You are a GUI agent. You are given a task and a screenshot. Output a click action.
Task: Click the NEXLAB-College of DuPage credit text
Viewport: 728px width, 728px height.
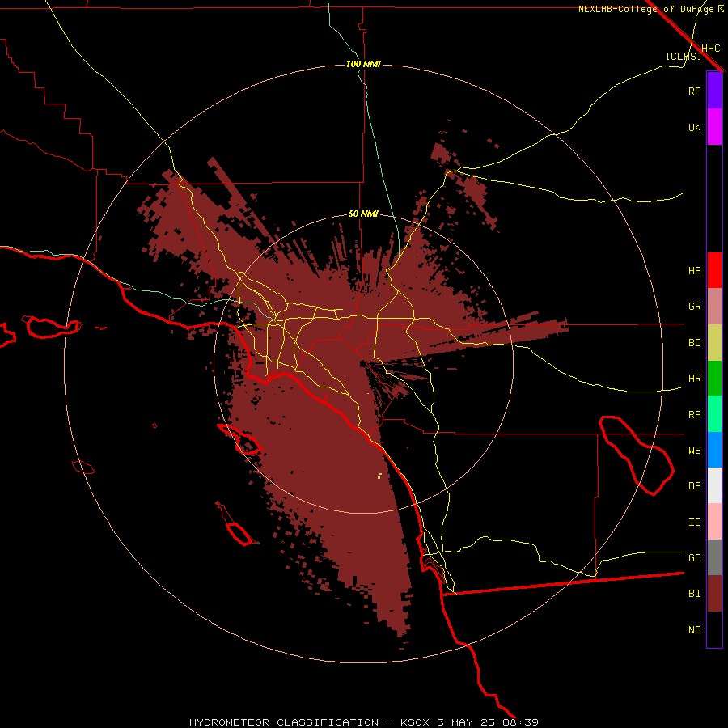(646, 9)
